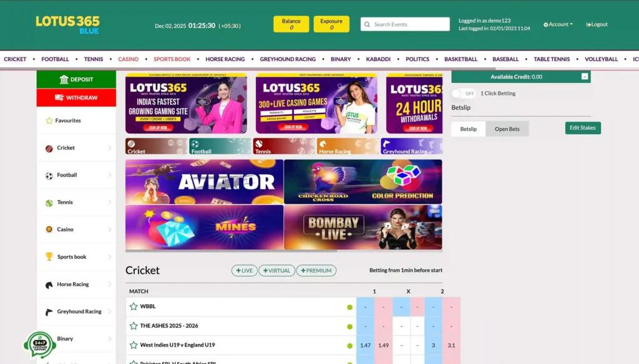The height and width of the screenshot is (364, 639).
Task: Click the Casino chip icon in sidebar
Action: click(49, 229)
